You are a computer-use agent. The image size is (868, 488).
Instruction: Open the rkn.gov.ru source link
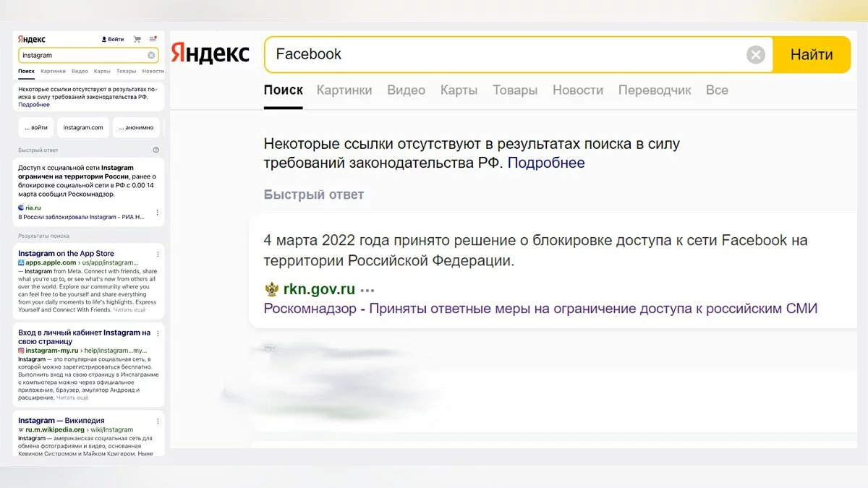pyautogui.click(x=319, y=290)
